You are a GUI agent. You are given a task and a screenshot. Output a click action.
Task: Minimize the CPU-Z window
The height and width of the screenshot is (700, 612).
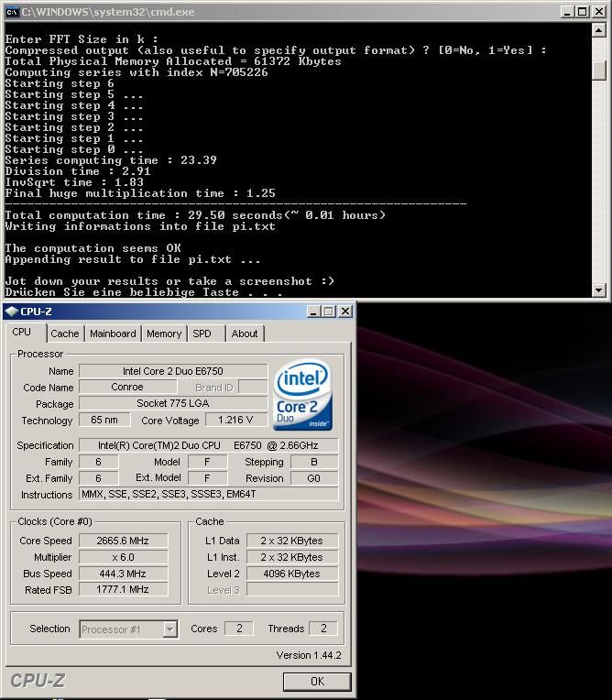(314, 312)
